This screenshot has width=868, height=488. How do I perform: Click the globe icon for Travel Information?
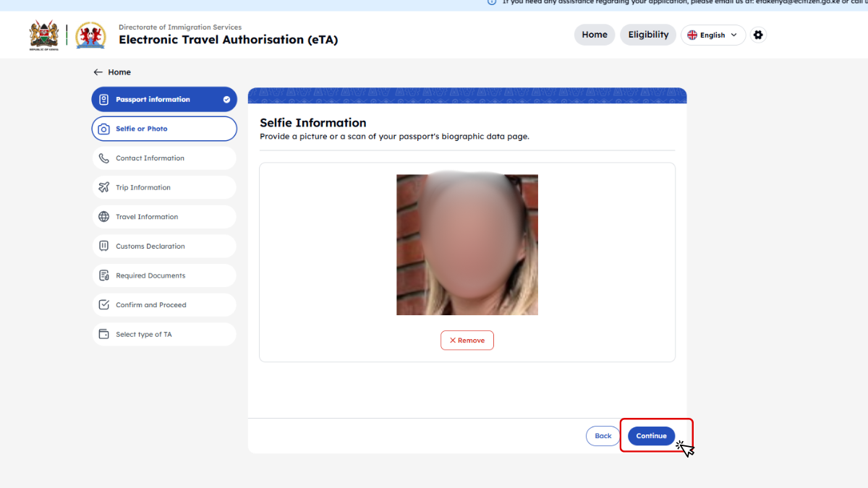tap(103, 217)
